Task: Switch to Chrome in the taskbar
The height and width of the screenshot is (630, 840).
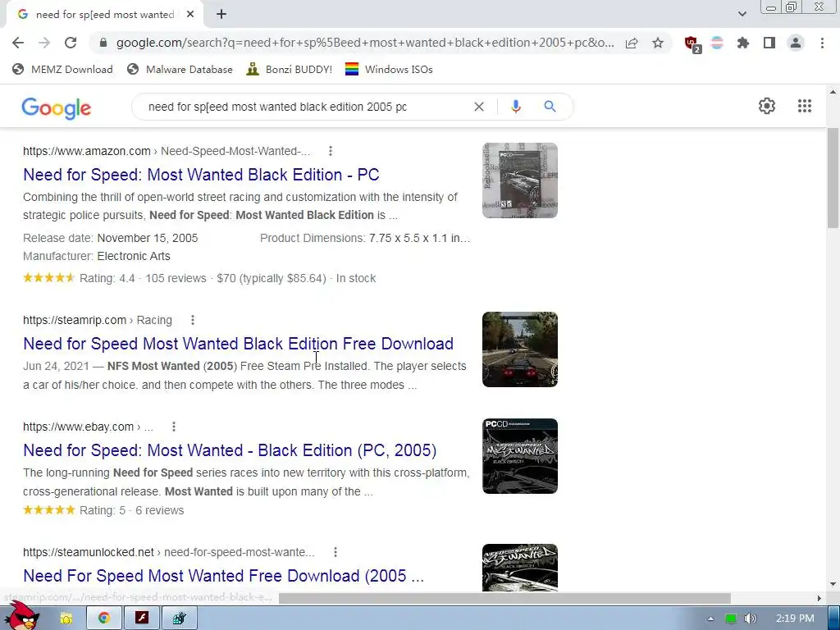Action: [x=104, y=619]
